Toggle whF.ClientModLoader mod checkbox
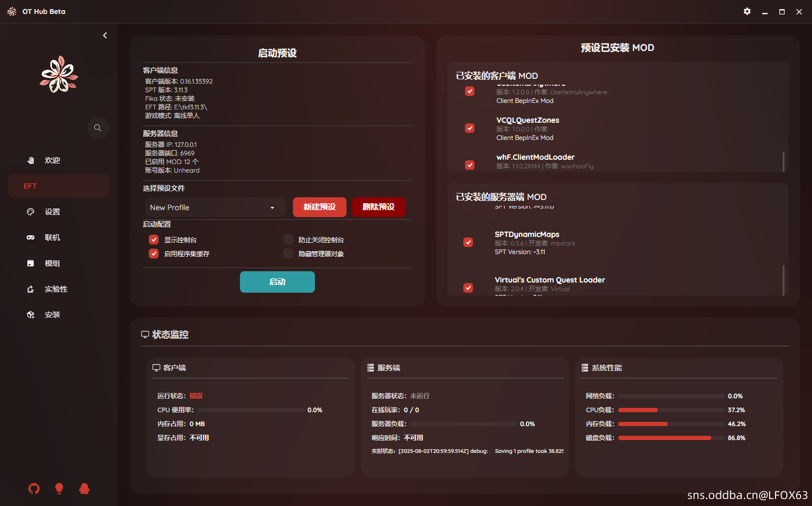This screenshot has height=506, width=812. [x=470, y=165]
